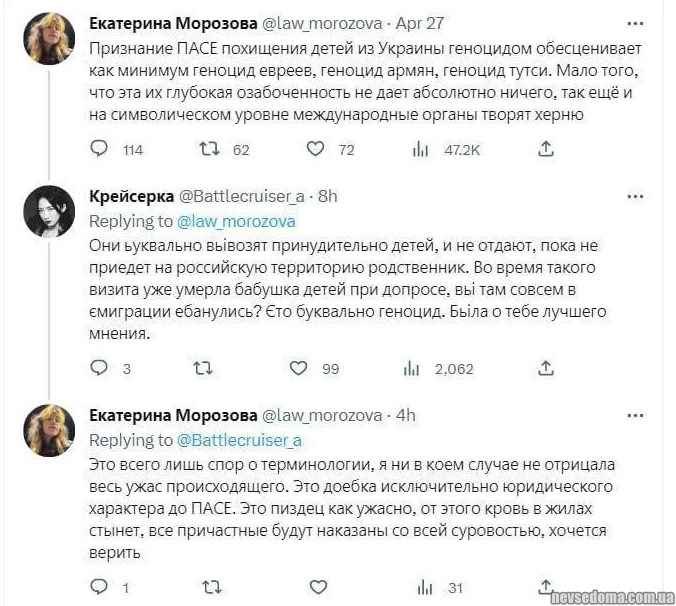The width and height of the screenshot is (676, 606).
Task: Like the first tweet with 72 likes
Action: [x=316, y=149]
